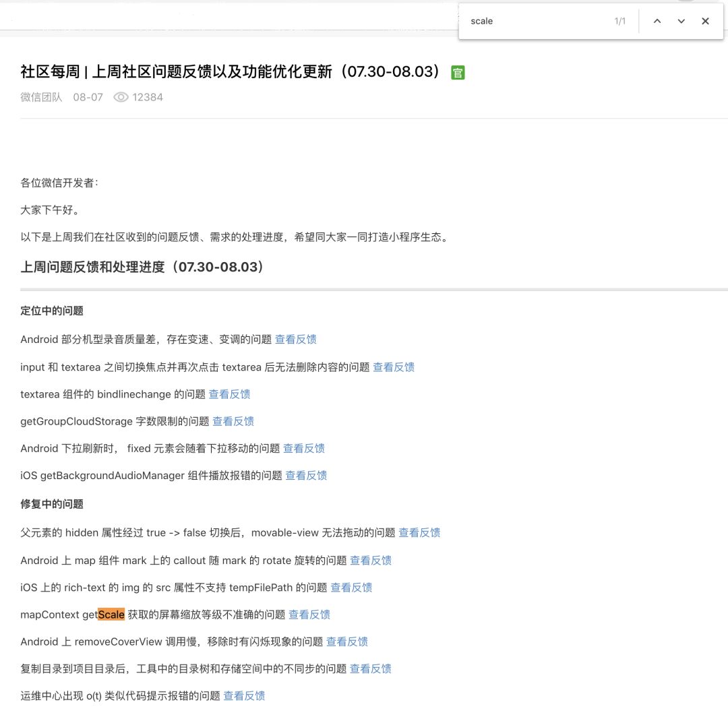728x719 pixels.
Task: Click the match counter 1/1
Action: point(620,21)
